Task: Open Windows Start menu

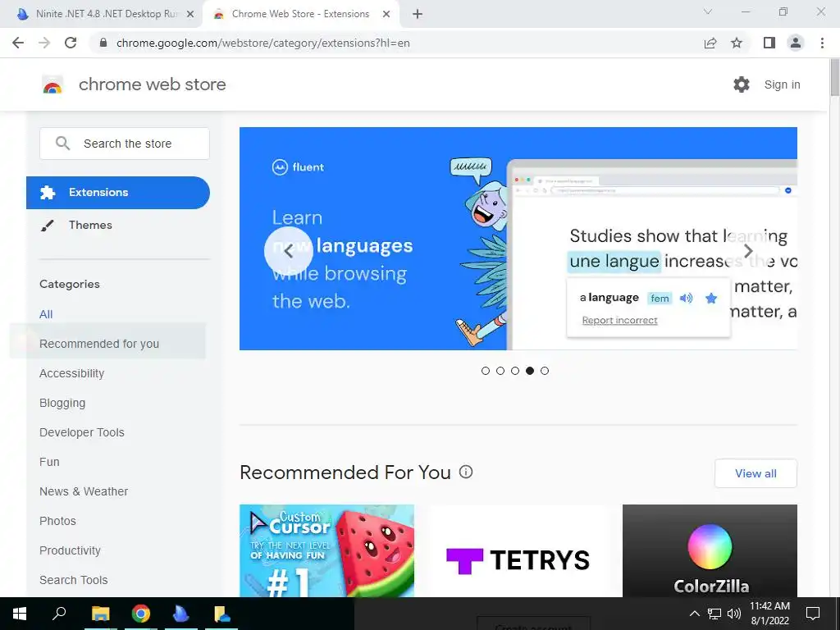Action: click(20, 614)
